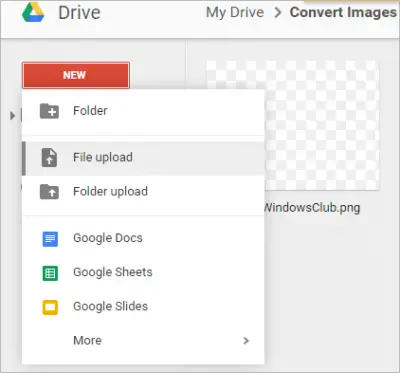
Task: Click the yellow Google Slides icon
Action: click(50, 307)
